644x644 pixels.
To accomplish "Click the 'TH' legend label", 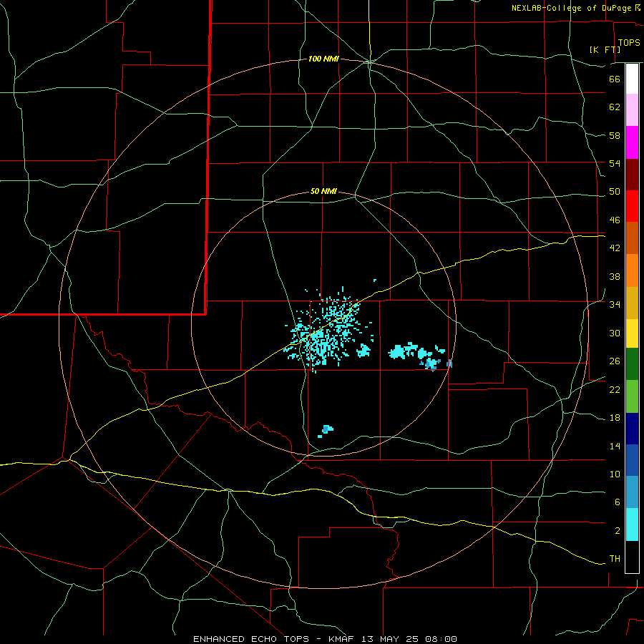I will [x=615, y=559].
